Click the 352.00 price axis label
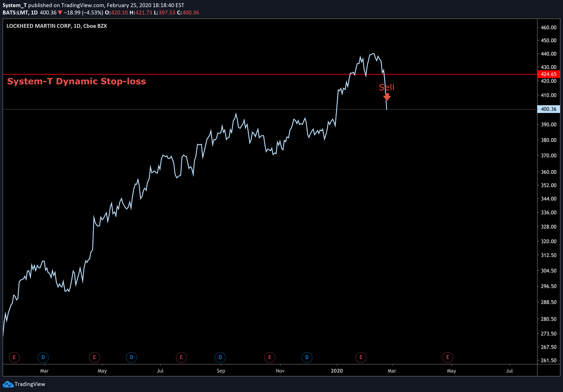563x392 pixels. [x=549, y=185]
